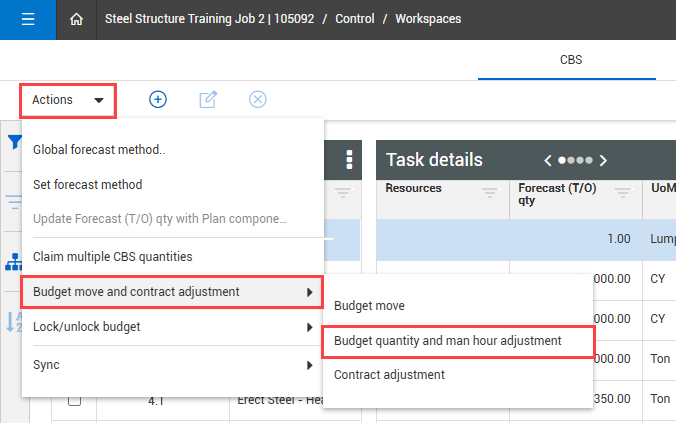Choose Global forecast method menu item
The width and height of the screenshot is (676, 423).
click(99, 150)
